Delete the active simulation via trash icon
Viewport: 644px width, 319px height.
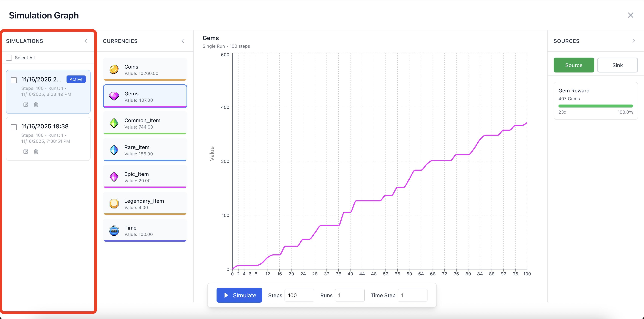(36, 105)
